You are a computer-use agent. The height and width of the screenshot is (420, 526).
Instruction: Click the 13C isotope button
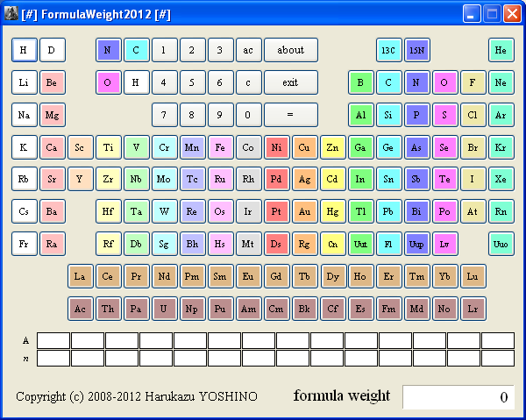[388, 50]
